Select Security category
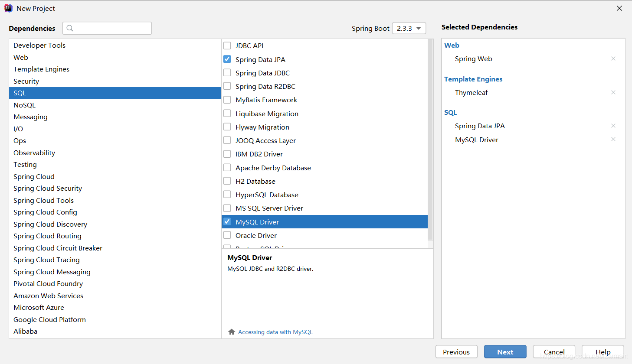 pos(115,81)
